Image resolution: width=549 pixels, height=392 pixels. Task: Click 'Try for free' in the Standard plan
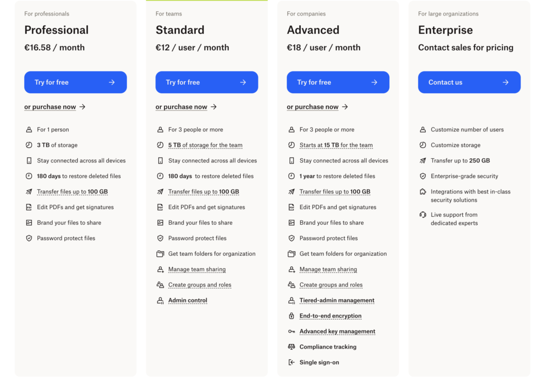click(x=206, y=82)
